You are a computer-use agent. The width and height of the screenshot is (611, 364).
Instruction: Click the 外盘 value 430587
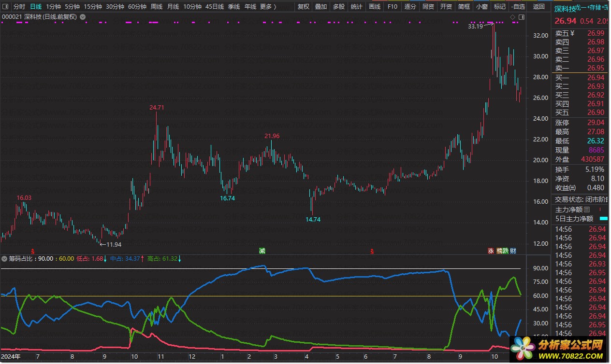point(593,159)
